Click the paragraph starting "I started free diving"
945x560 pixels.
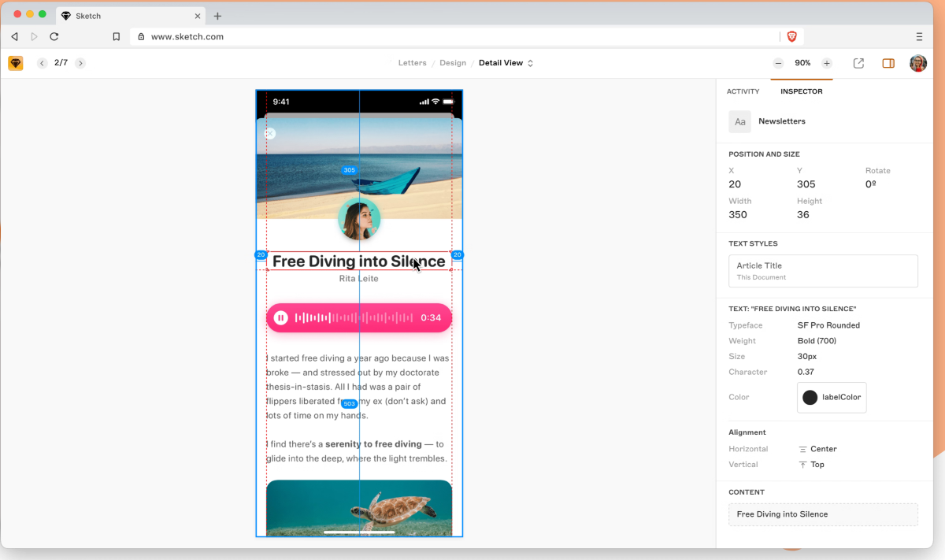pos(358,387)
